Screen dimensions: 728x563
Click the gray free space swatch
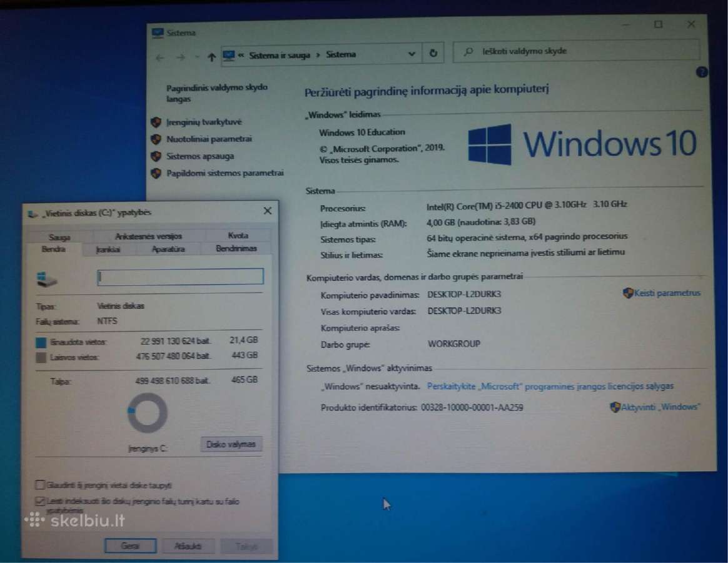click(41, 358)
